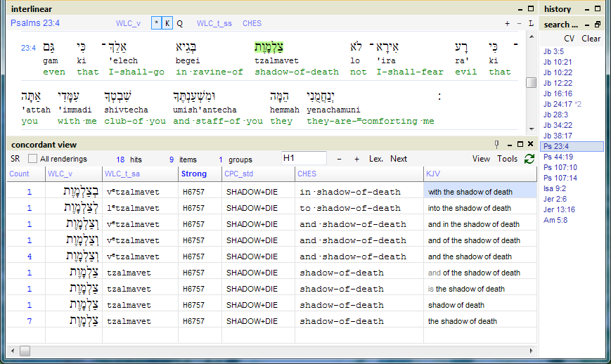The width and height of the screenshot is (611, 364).
Task: Pin the concordant view panel
Action: (496, 144)
